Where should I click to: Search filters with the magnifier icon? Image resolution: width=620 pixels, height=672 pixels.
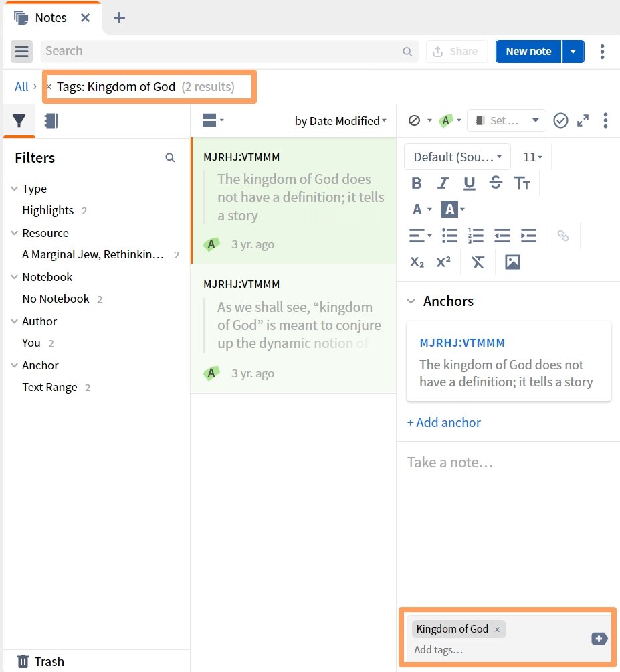coord(170,158)
